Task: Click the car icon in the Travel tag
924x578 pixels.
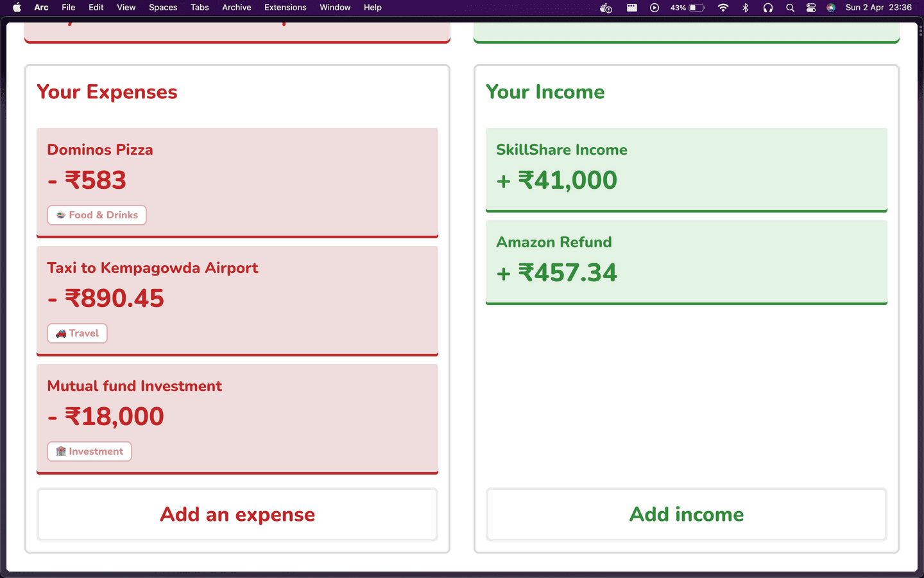Action: [x=61, y=333]
